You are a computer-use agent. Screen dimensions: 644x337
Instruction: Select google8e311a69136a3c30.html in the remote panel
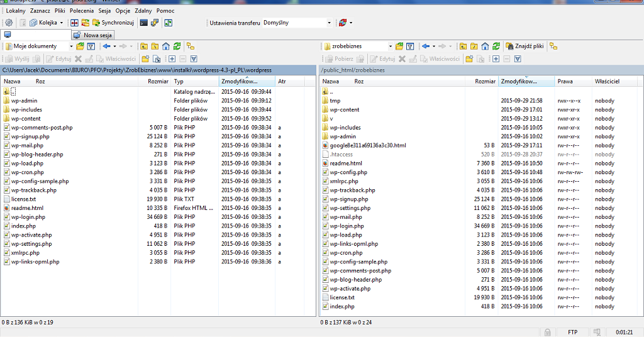[367, 145]
